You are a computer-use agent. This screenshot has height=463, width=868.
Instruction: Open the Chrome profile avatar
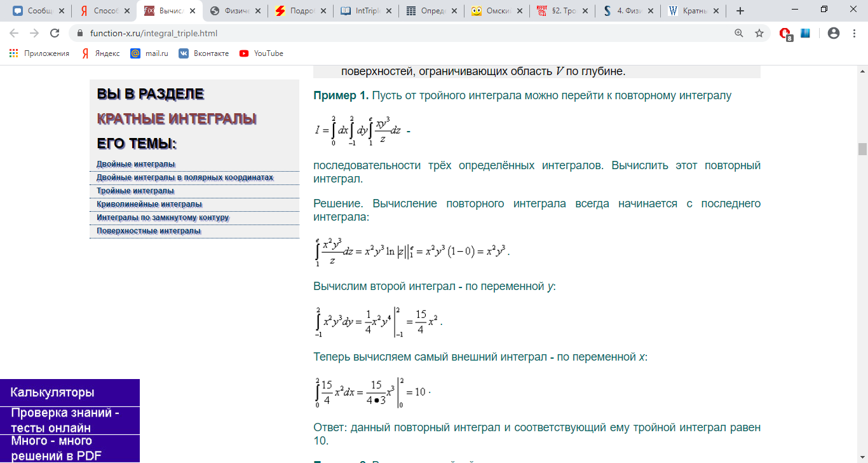(834, 33)
